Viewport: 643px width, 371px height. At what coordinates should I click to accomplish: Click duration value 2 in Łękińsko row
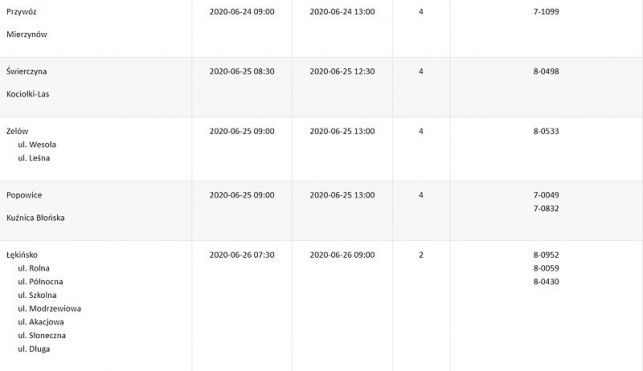pyautogui.click(x=421, y=255)
